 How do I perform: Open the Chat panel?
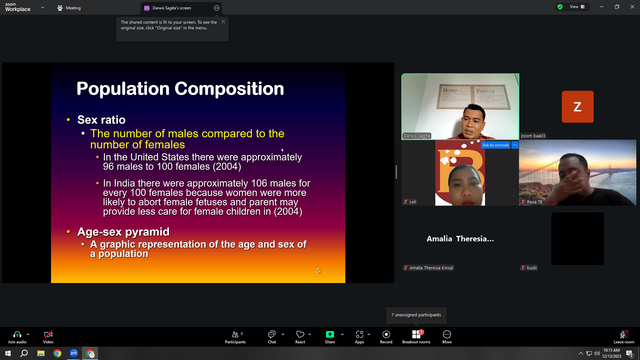(x=272, y=337)
